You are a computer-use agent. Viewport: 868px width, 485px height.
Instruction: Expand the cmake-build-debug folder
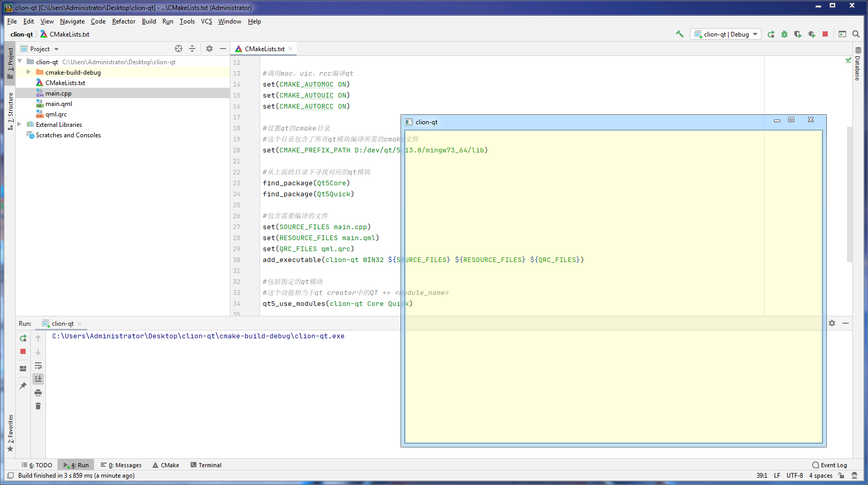pos(29,72)
